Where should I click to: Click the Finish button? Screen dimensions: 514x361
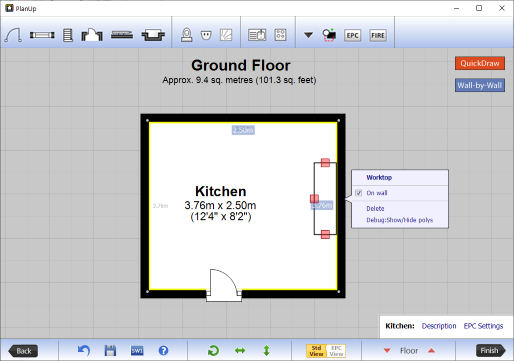pos(491,351)
